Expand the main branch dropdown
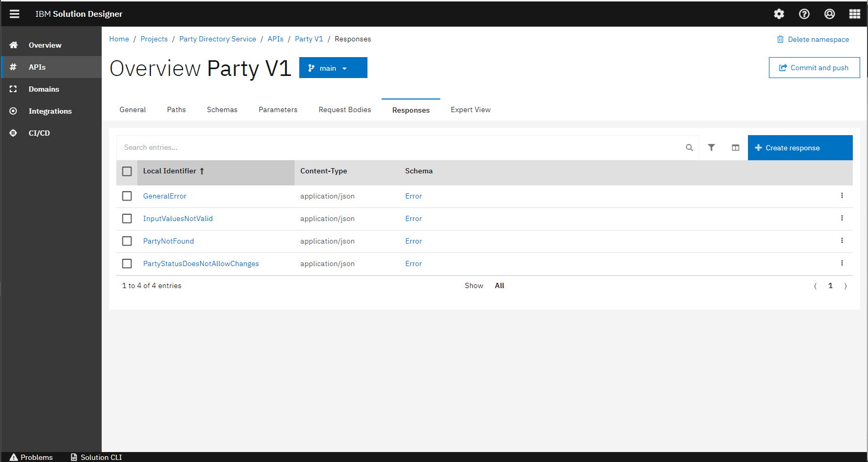This screenshot has height=462, width=868. pyautogui.click(x=333, y=68)
